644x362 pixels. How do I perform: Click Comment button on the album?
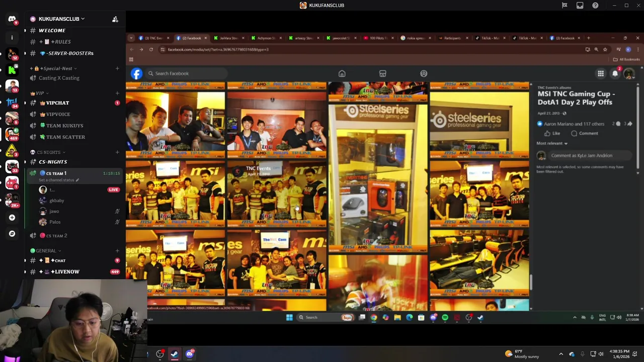point(585,133)
